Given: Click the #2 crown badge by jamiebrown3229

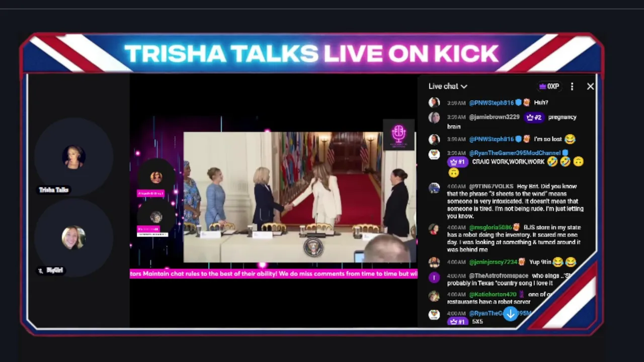Looking at the screenshot, I should (534, 117).
